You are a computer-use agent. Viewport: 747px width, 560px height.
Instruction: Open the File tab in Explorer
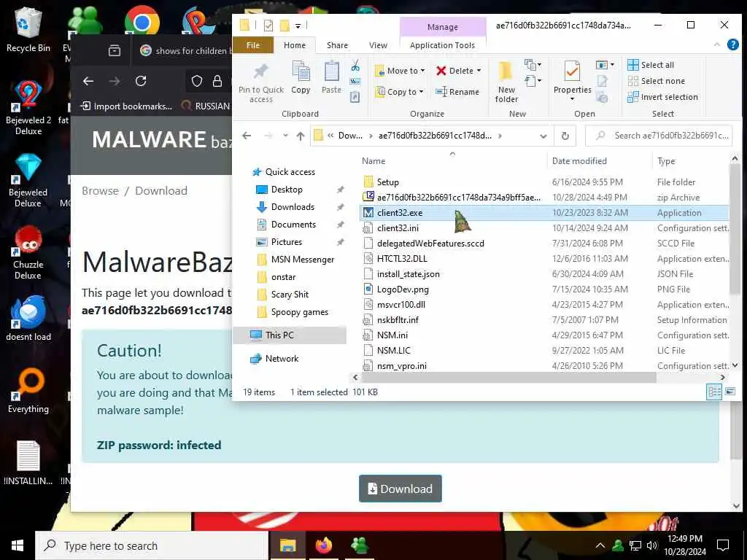253,45
